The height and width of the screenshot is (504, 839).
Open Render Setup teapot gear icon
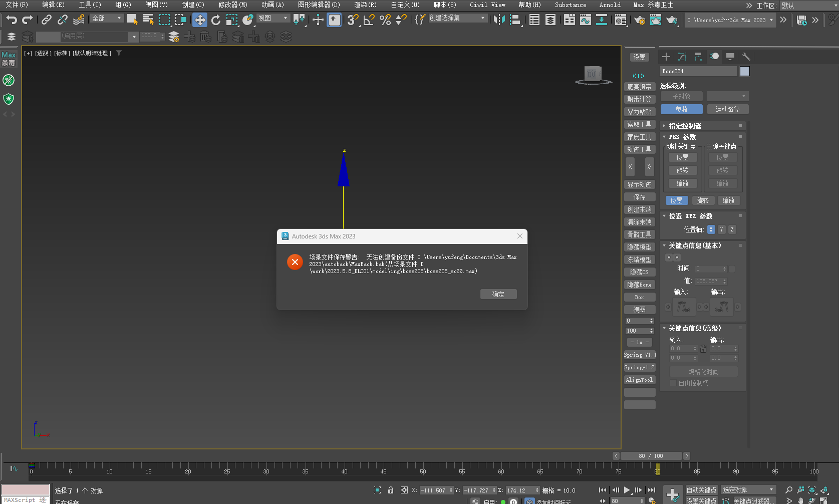point(640,20)
